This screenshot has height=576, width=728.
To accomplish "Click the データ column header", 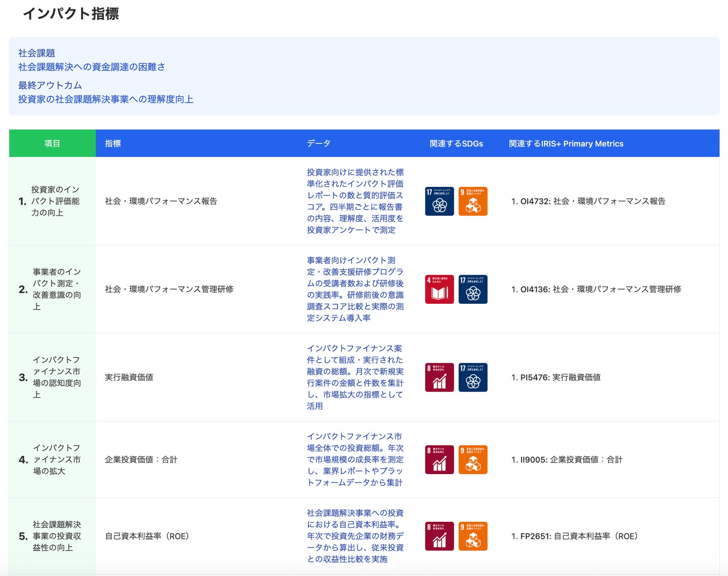I will coord(319,143).
